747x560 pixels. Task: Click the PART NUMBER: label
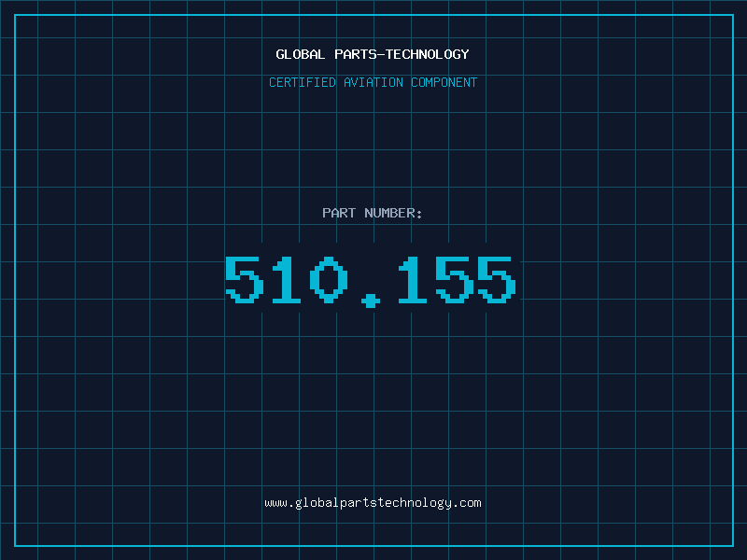click(x=372, y=213)
